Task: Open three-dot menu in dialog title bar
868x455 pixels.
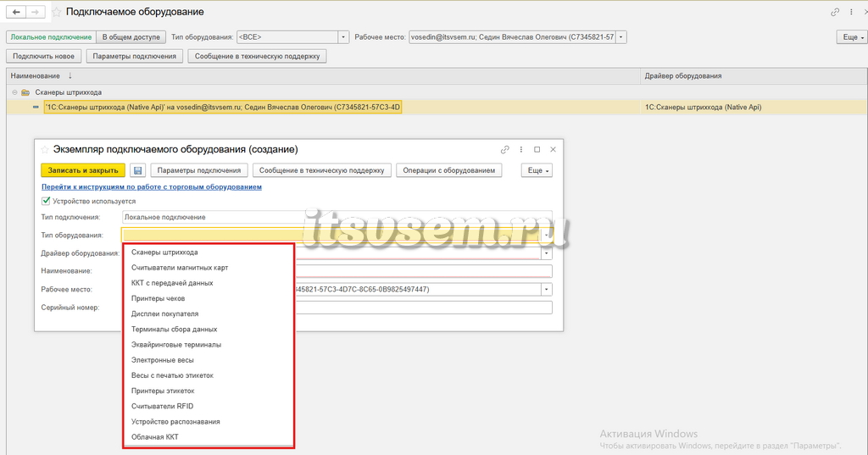Action: [x=521, y=149]
